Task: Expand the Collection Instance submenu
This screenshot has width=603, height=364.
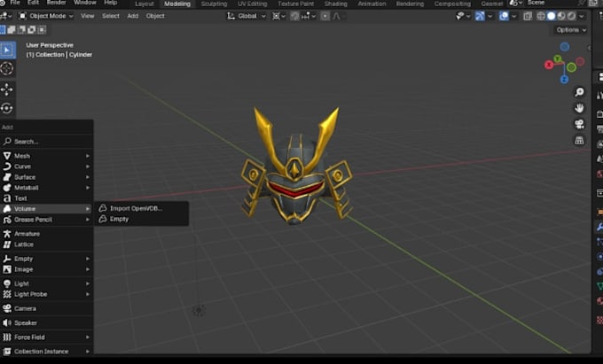Action: tap(46, 352)
